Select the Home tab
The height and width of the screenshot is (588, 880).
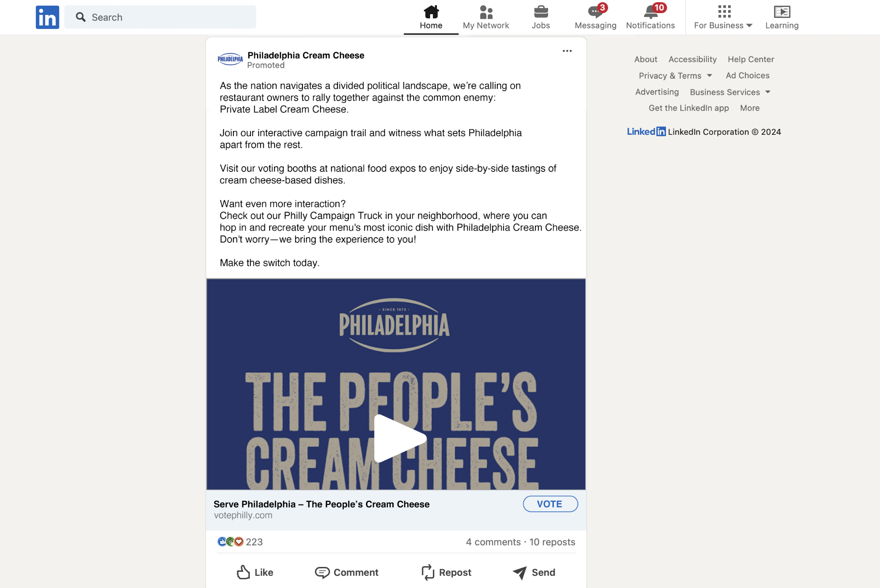pyautogui.click(x=431, y=17)
